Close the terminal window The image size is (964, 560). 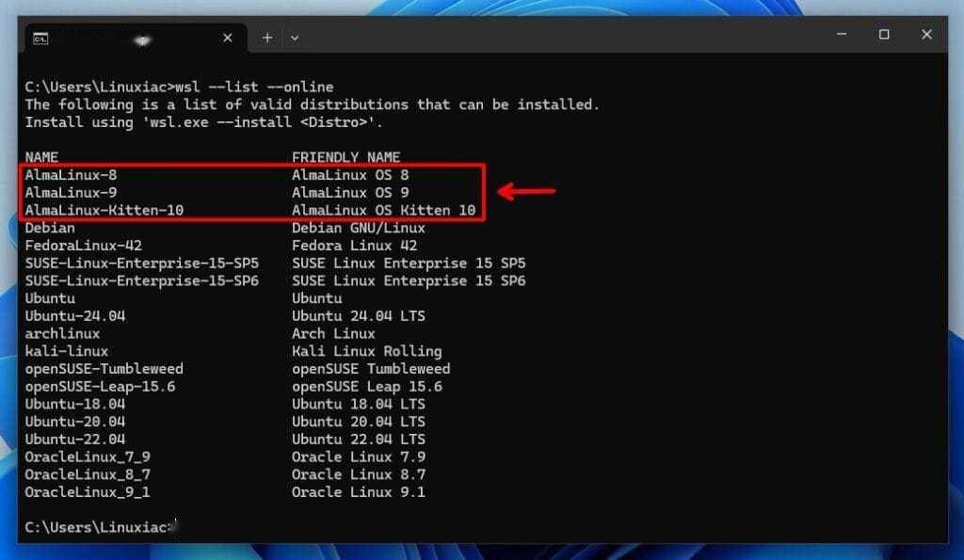tap(926, 35)
